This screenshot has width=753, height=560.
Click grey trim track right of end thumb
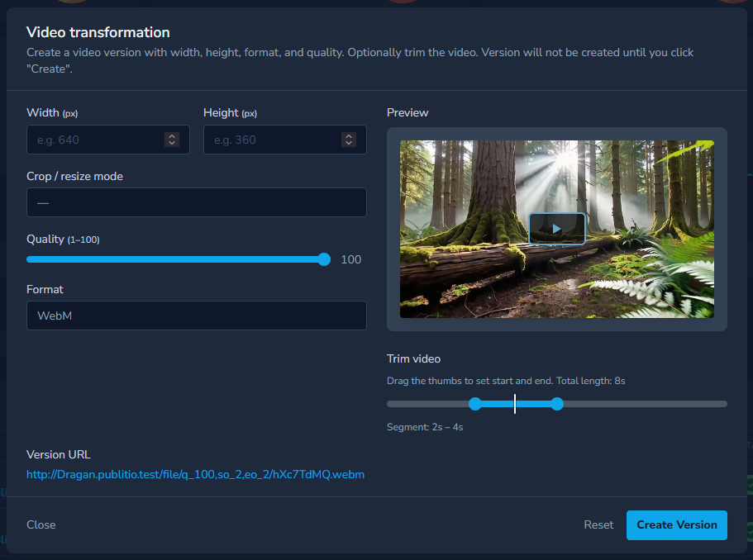coord(645,404)
